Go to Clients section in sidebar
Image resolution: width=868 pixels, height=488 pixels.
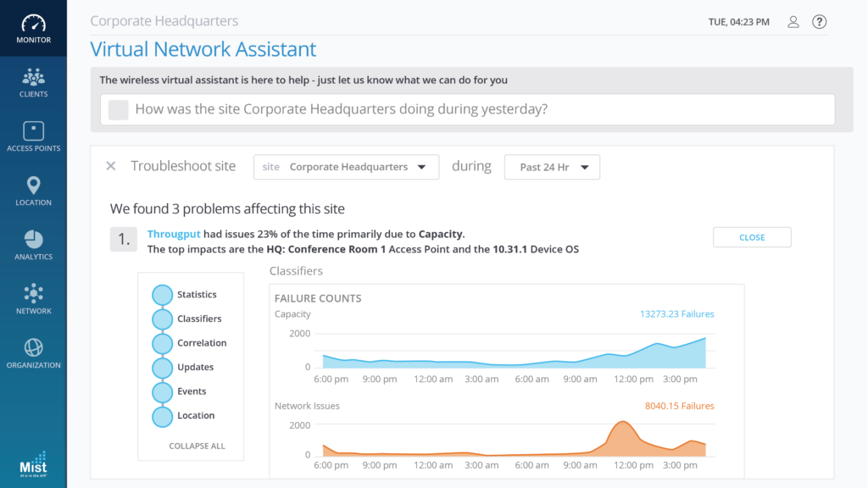[33, 78]
